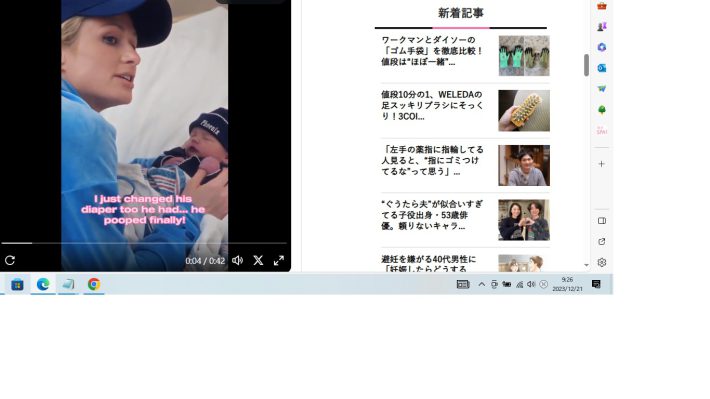
Task: Add a new sidebar app with plus
Action: (601, 164)
